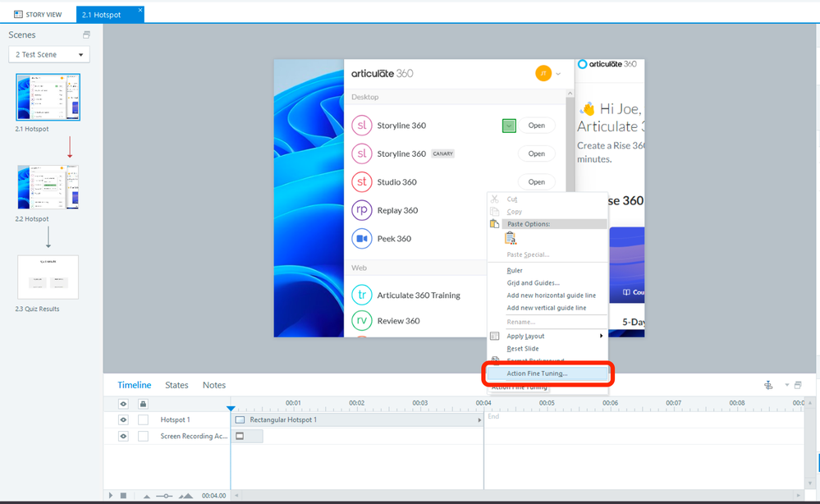Click the Review 360 'rv' icon
Image resolution: width=820 pixels, height=504 pixels.
coord(361,320)
